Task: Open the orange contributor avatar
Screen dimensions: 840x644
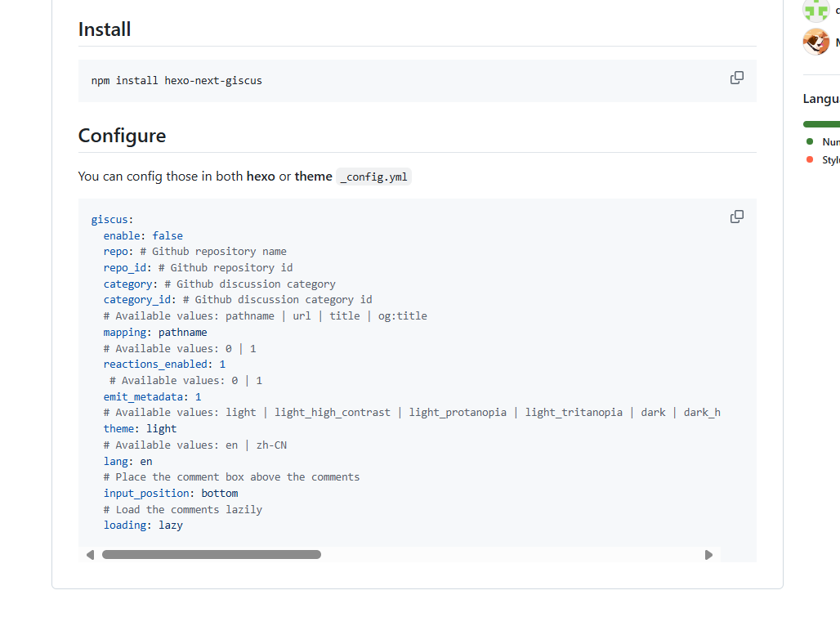Action: [x=815, y=42]
